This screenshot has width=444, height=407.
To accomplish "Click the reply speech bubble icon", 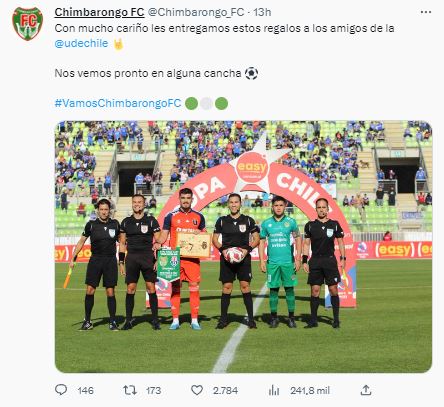I will [61, 390].
